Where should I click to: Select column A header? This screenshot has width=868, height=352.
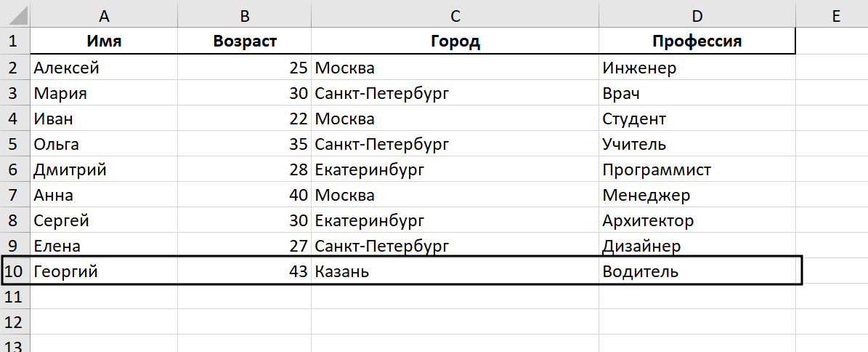(104, 14)
